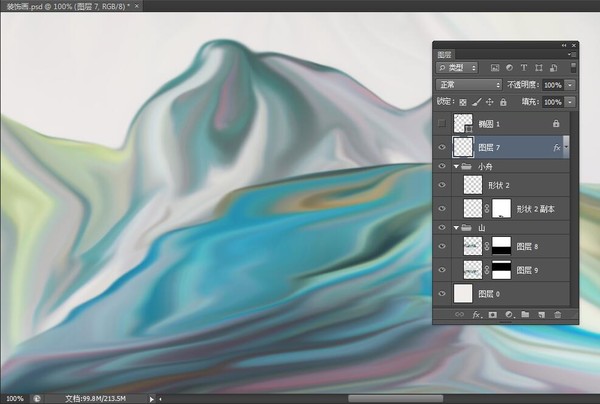
Task: Hide the 山 group
Action: click(442, 227)
